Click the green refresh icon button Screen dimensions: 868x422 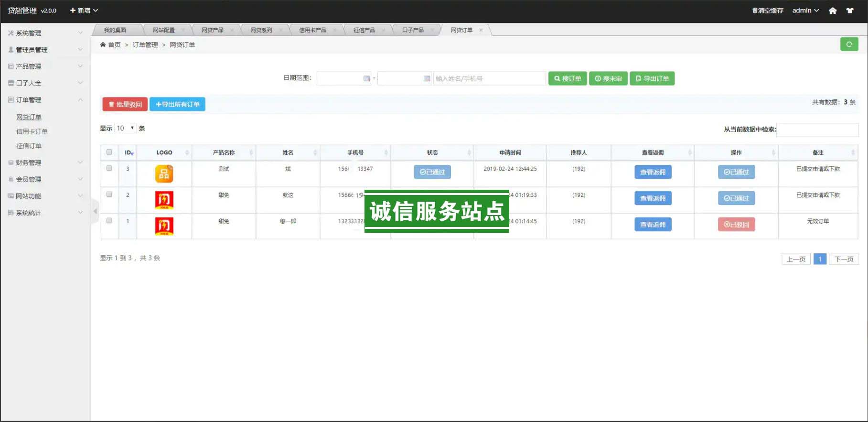pos(849,44)
